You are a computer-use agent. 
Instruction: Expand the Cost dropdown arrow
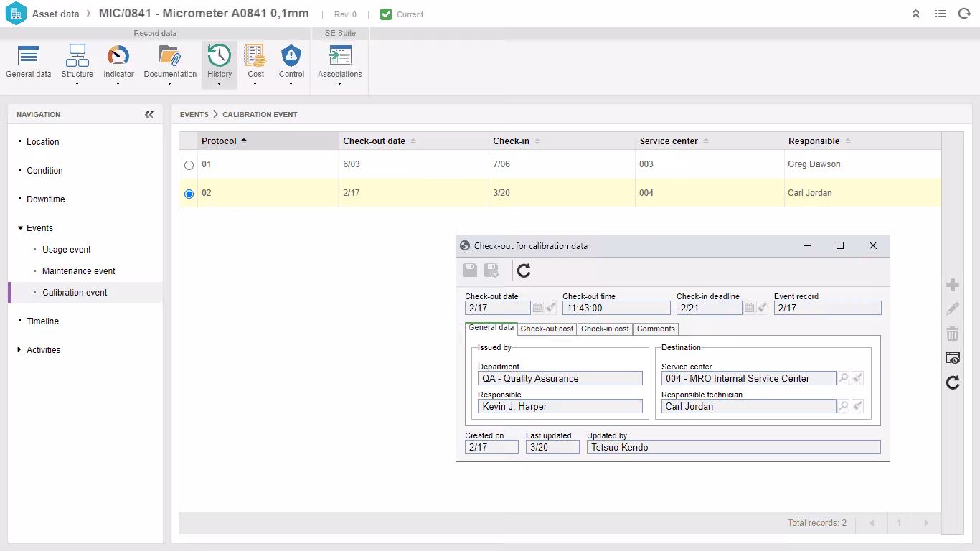[x=255, y=84]
